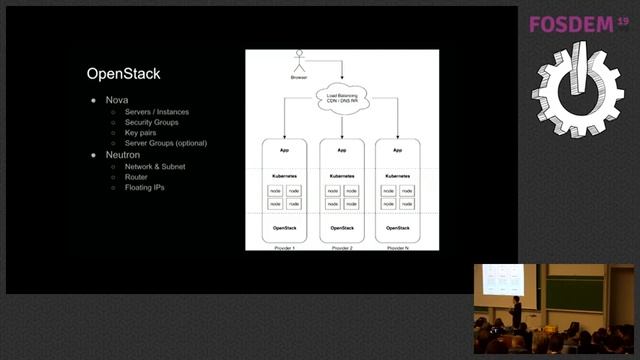640x360 pixels.
Task: Click 'OpenStack' label in Provider 2 column
Action: click(342, 228)
